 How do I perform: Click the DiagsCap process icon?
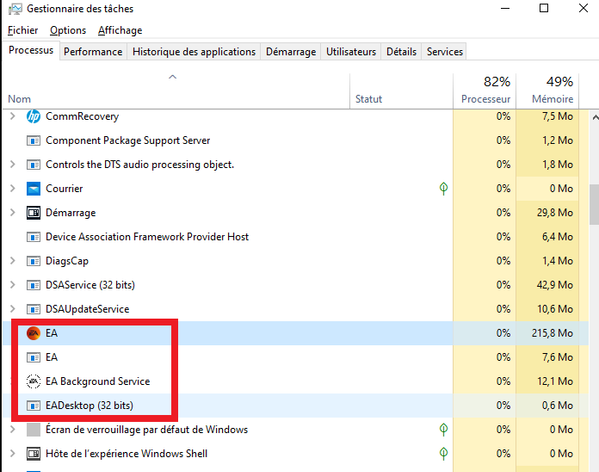tap(33, 261)
